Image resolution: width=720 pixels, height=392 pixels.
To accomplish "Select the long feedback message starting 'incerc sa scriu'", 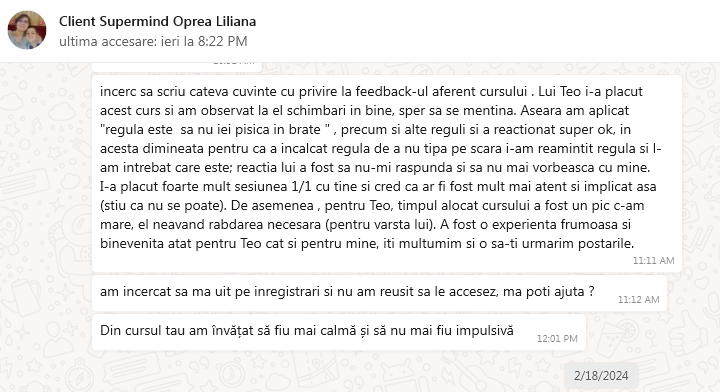I will tap(387, 174).
